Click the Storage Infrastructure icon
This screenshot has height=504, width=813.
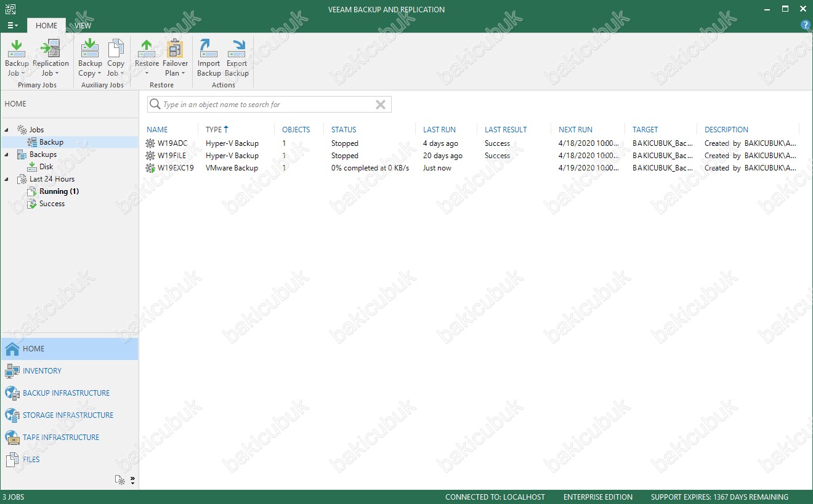click(x=12, y=415)
